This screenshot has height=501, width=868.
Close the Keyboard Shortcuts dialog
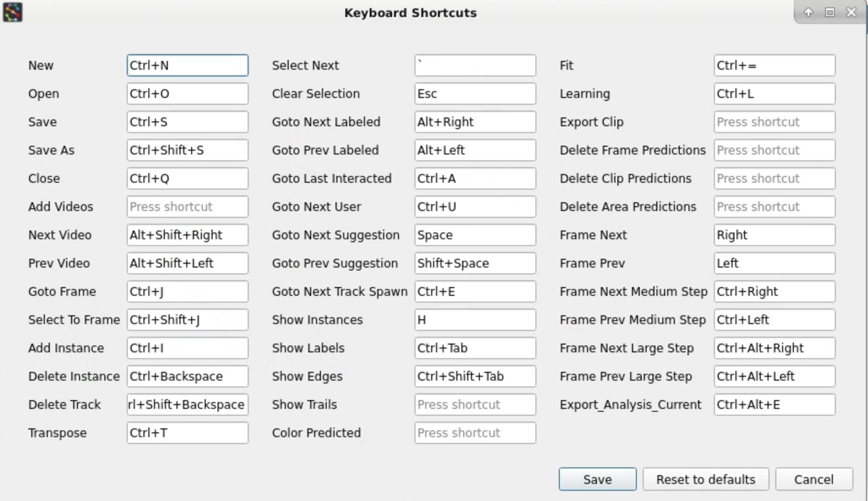pos(851,12)
